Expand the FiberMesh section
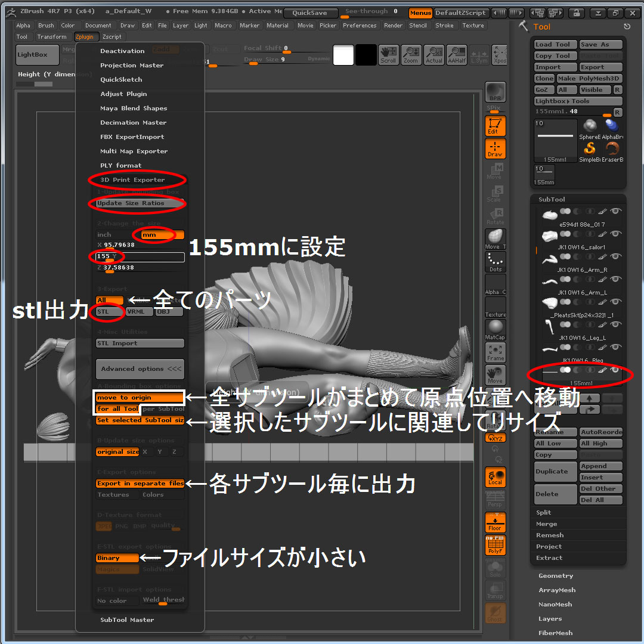644x644 pixels. [x=555, y=633]
